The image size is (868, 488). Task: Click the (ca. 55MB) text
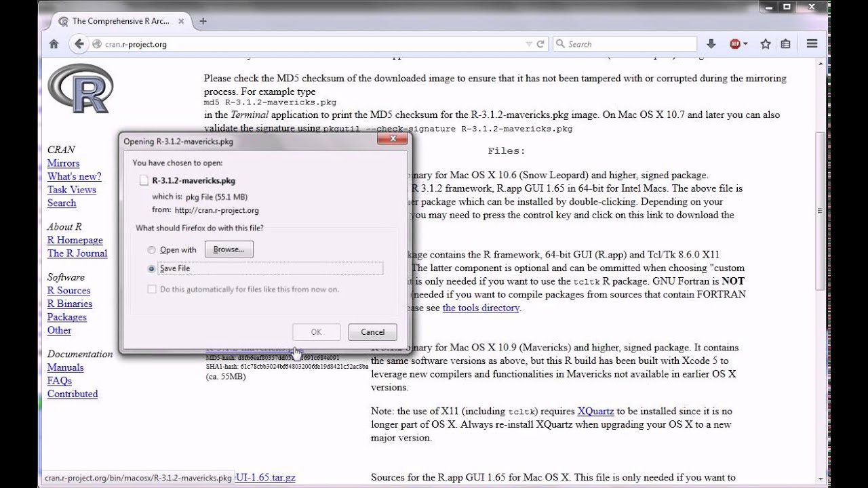coord(226,377)
